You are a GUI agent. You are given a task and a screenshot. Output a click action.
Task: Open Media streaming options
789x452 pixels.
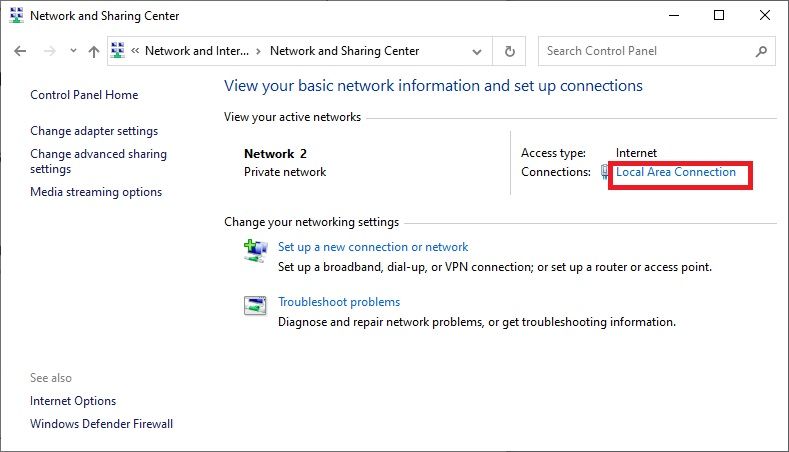click(96, 192)
